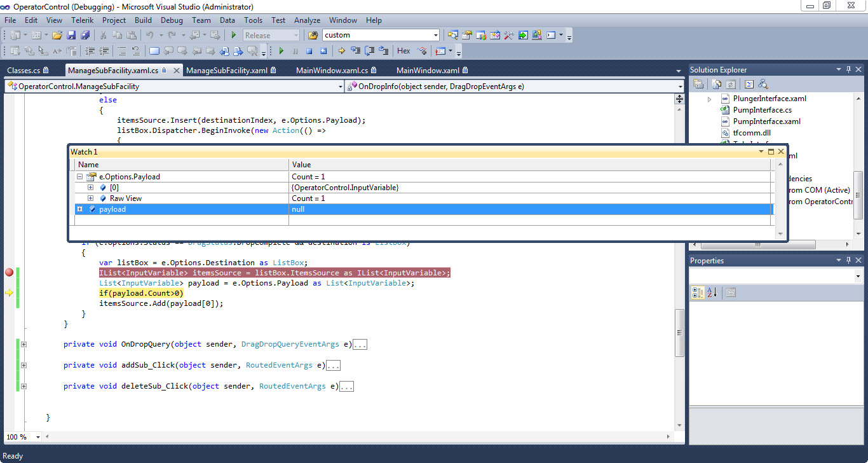Click the Find in Files icon
This screenshot has width=868, height=463.
coord(313,36)
